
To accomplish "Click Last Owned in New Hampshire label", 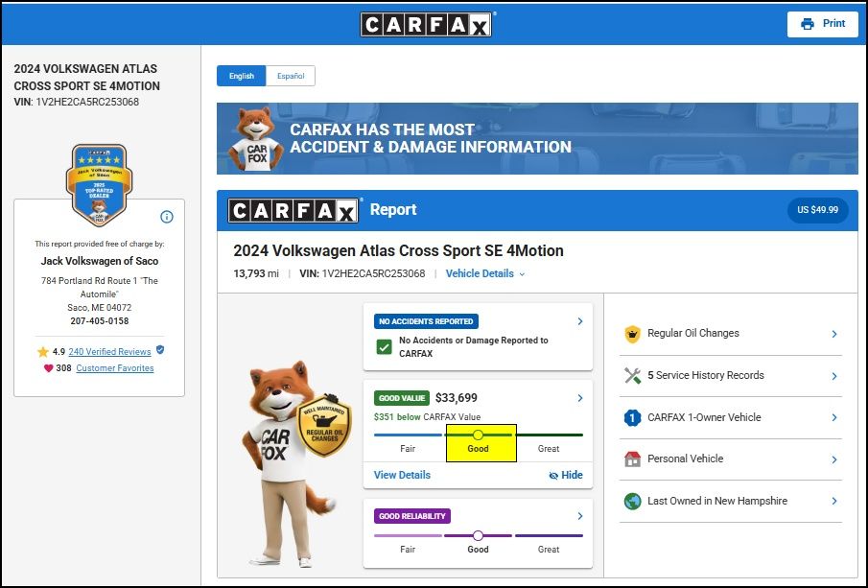I will coord(717,501).
